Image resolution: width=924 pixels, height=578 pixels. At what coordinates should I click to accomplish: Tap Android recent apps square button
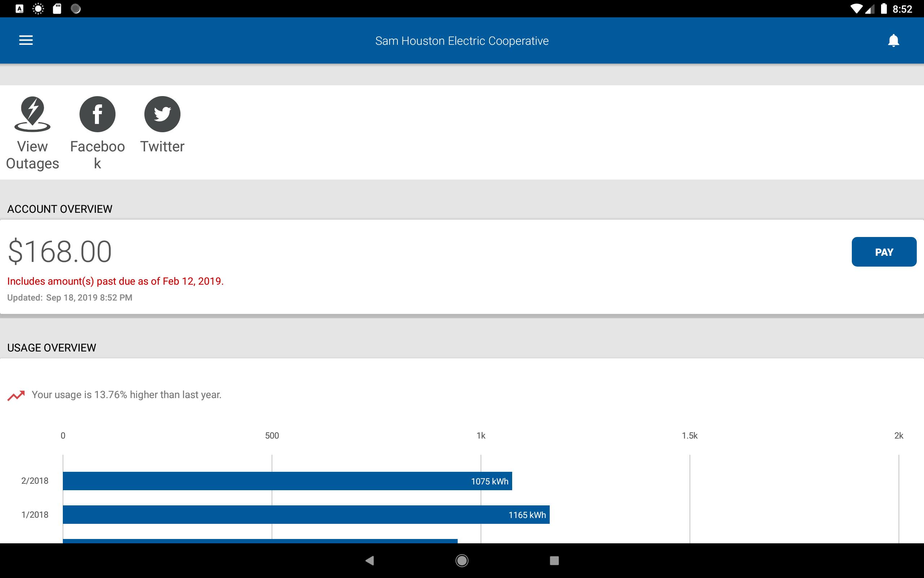pyautogui.click(x=554, y=560)
